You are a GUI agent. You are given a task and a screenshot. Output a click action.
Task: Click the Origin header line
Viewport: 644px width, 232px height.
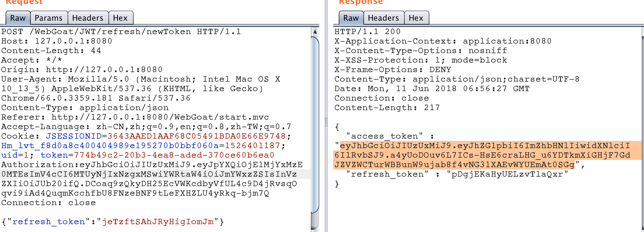click(82, 70)
